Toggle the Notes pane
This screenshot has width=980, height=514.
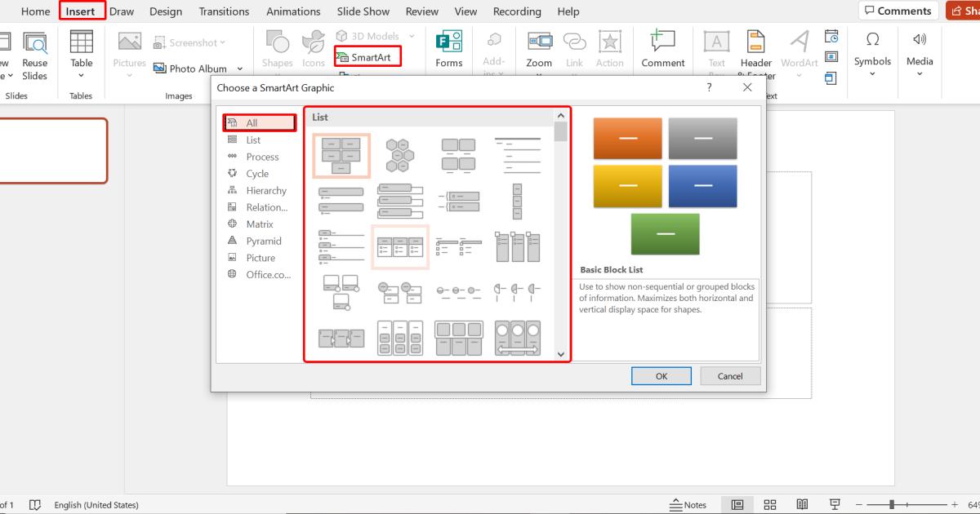(688, 504)
